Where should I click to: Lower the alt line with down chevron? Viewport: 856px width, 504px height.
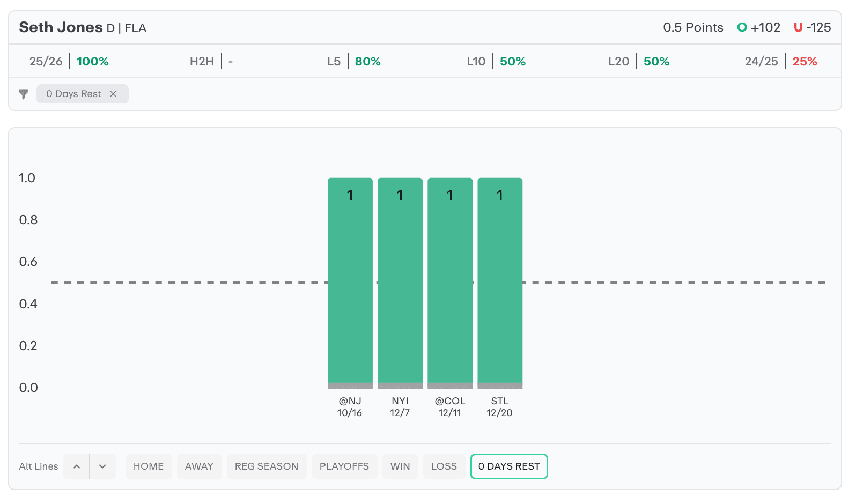pos(102,466)
